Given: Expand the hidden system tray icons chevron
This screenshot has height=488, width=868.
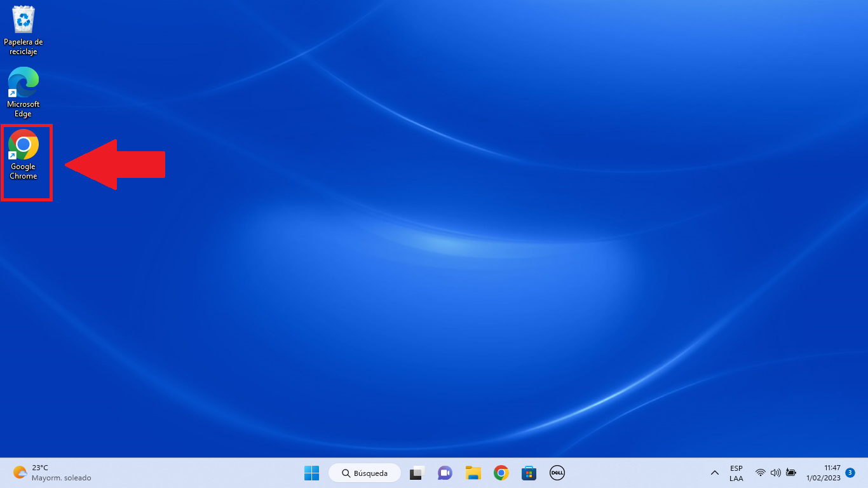Looking at the screenshot, I should [x=715, y=473].
